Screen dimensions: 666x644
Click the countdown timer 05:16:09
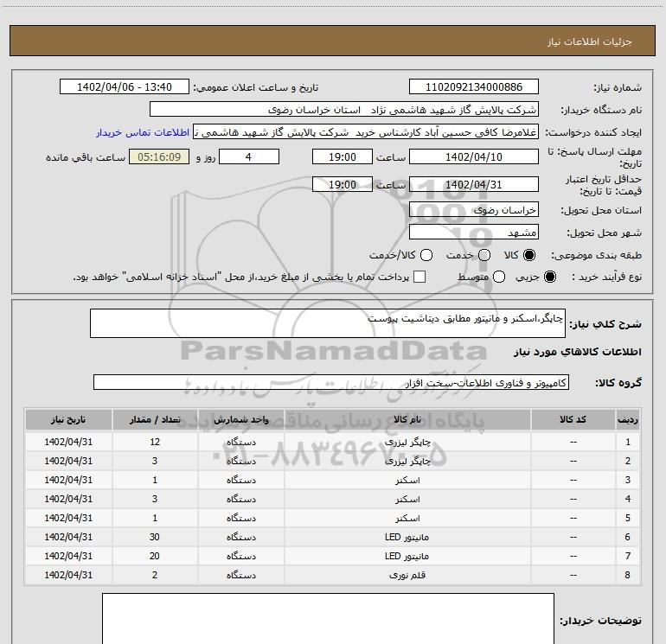point(159,156)
